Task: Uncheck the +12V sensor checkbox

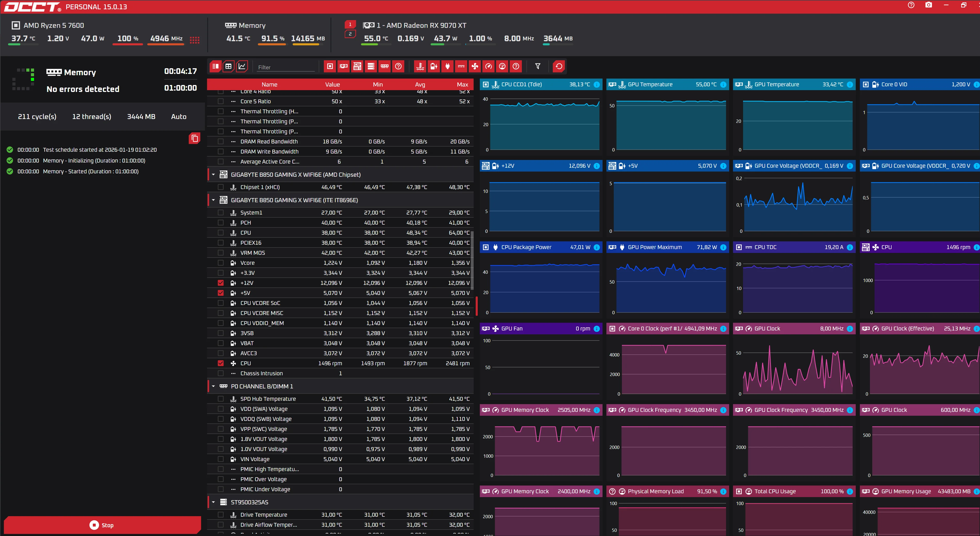Action: coord(221,283)
